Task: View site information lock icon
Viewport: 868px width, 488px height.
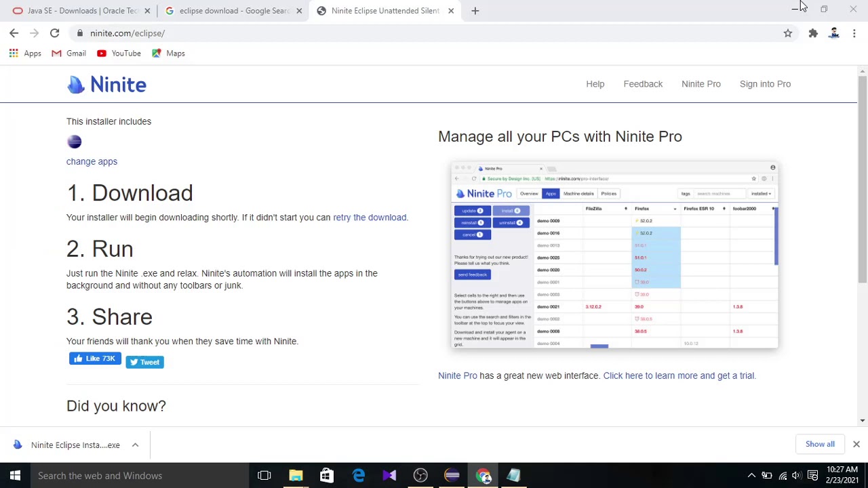Action: click(x=80, y=33)
